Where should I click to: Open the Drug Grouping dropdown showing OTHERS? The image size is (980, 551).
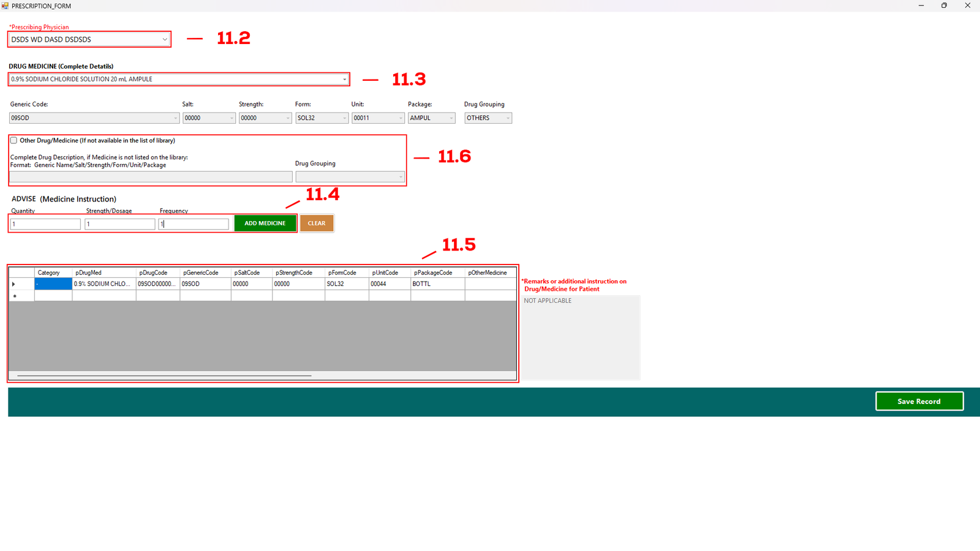(508, 118)
